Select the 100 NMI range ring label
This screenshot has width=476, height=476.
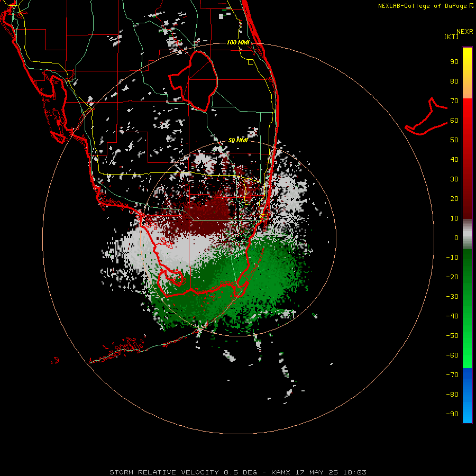click(x=239, y=42)
